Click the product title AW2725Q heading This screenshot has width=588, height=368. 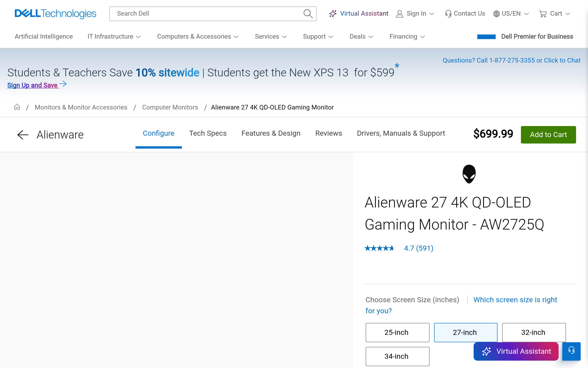pos(454,213)
